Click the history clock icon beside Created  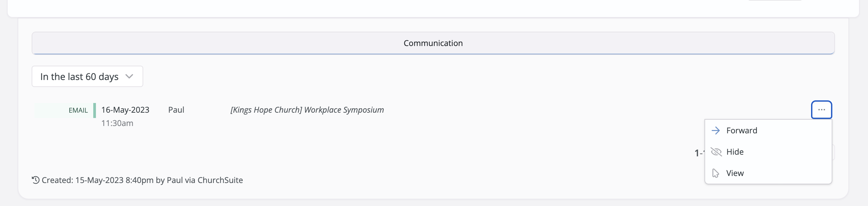36,180
